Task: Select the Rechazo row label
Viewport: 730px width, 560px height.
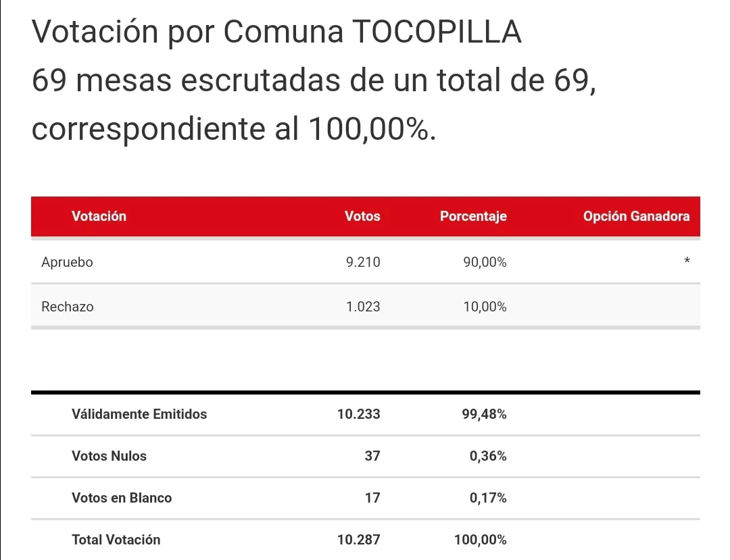Action: pos(68,307)
